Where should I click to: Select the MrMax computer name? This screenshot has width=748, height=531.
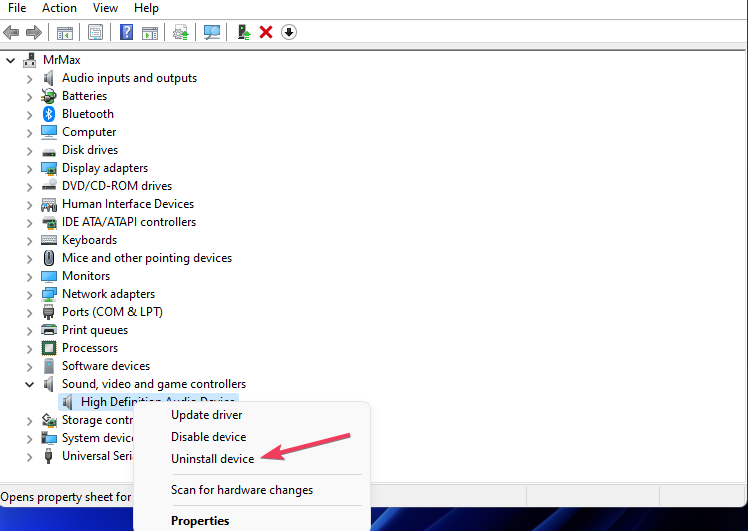click(x=62, y=60)
